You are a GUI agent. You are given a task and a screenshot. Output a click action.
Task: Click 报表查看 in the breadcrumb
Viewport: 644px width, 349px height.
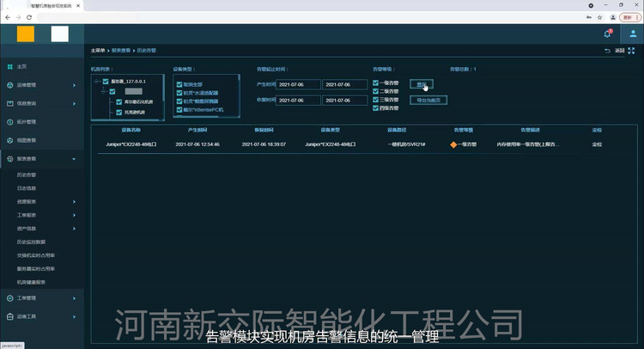coord(121,51)
